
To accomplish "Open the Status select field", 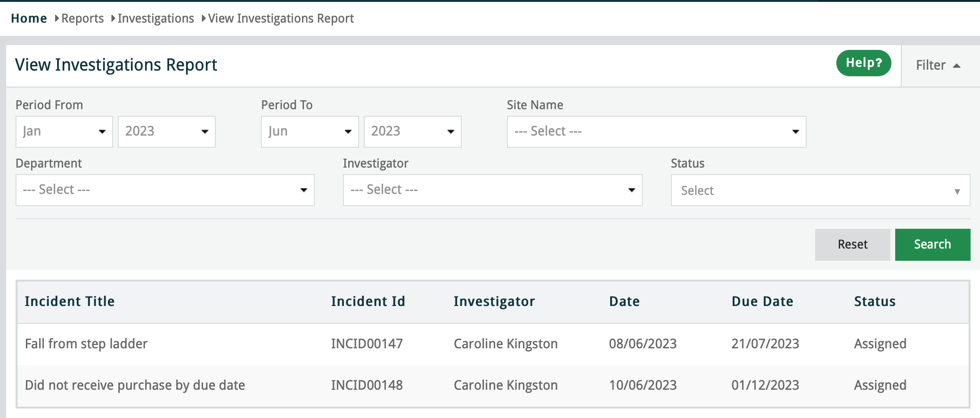I will (x=820, y=191).
